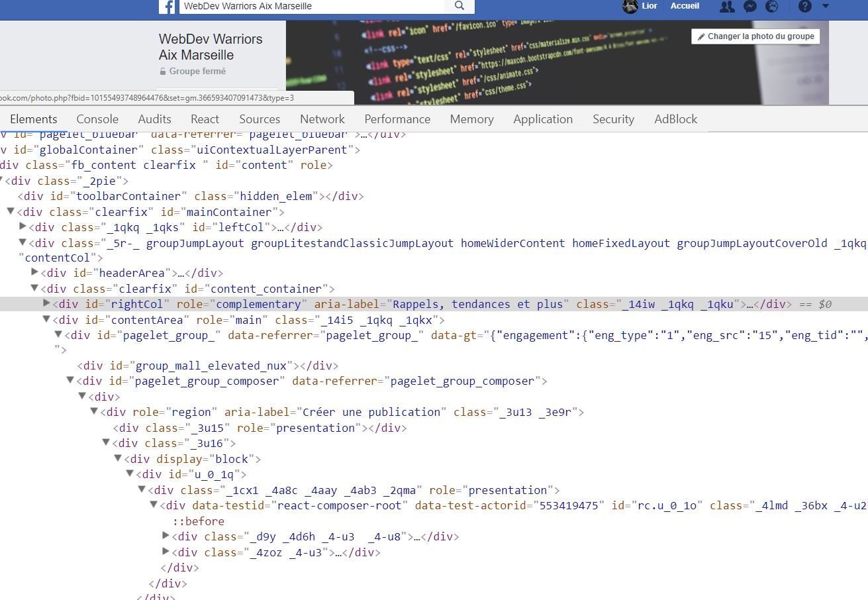Collapse the display="block" div node
Image resolution: width=868 pixels, height=600 pixels.
(x=118, y=458)
